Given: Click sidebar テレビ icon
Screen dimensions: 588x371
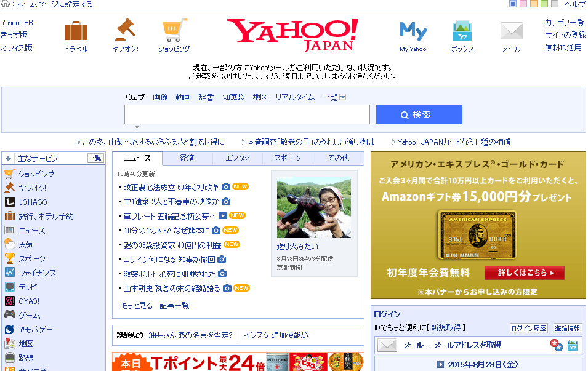Looking at the screenshot, I should 9,287.
